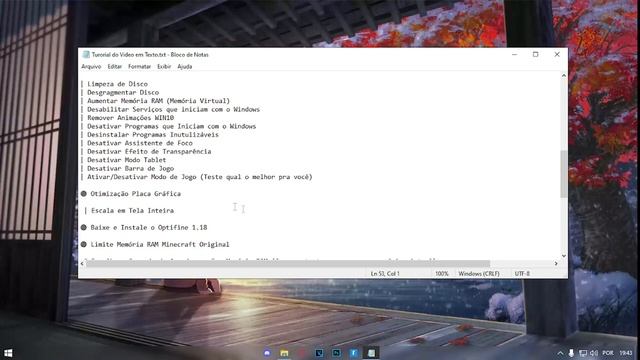The height and width of the screenshot is (360, 640).
Task: Open the Exibir menu
Action: 164,67
